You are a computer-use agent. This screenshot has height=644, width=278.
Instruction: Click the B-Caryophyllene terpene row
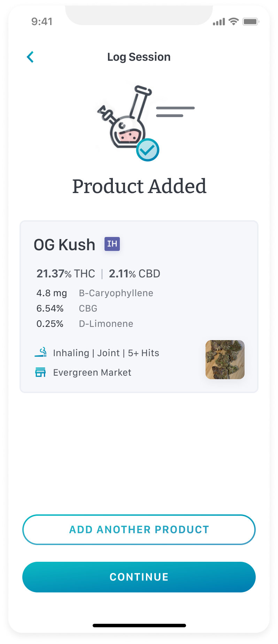click(x=95, y=293)
